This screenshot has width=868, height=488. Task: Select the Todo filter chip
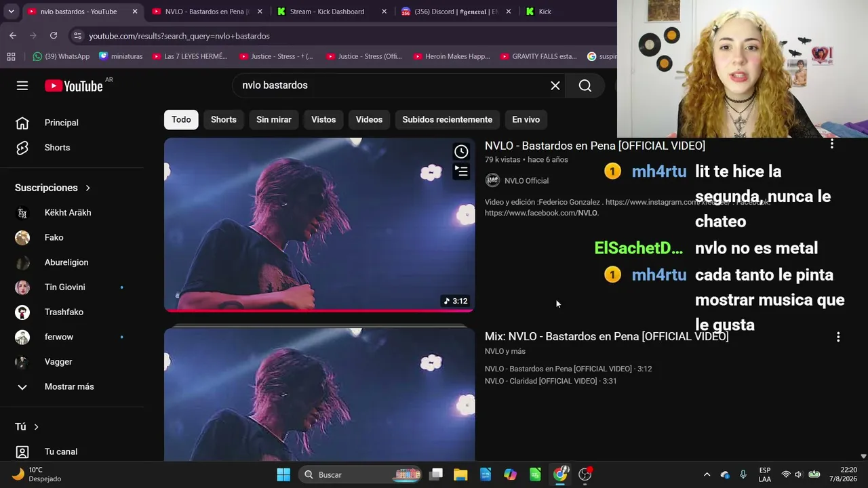[181, 119]
